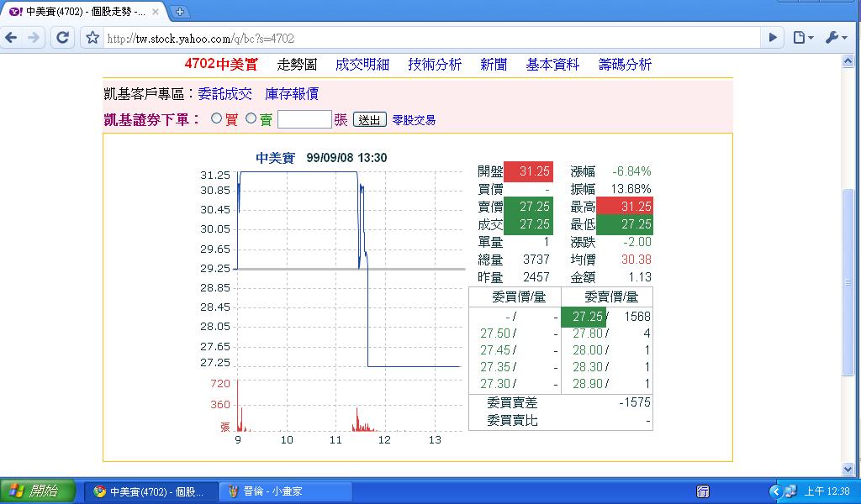This screenshot has height=504, width=861.
Task: Click the 昨量 2457 value
Action: click(x=536, y=277)
